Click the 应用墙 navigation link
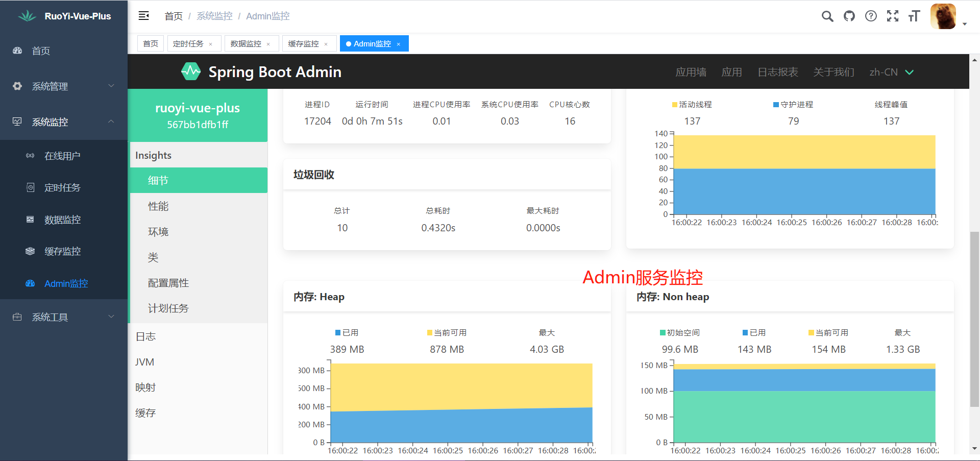Image resolution: width=980 pixels, height=461 pixels. point(691,72)
